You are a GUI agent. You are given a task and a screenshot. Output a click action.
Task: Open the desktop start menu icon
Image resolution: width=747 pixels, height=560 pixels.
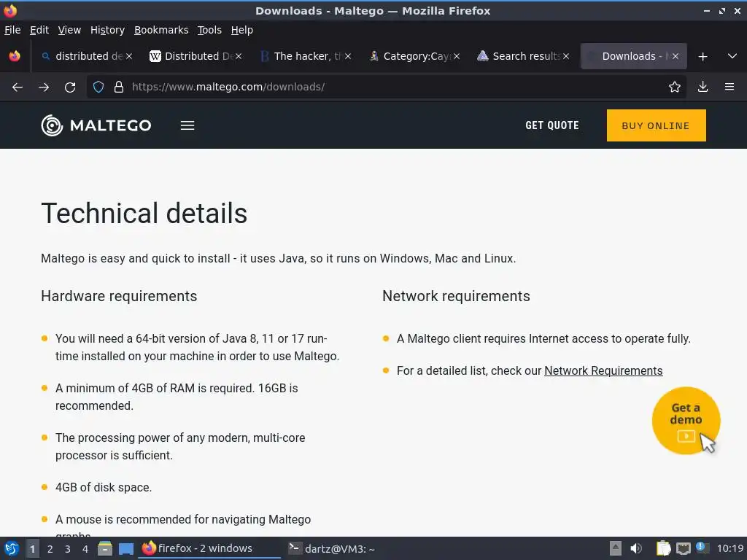pos(12,548)
